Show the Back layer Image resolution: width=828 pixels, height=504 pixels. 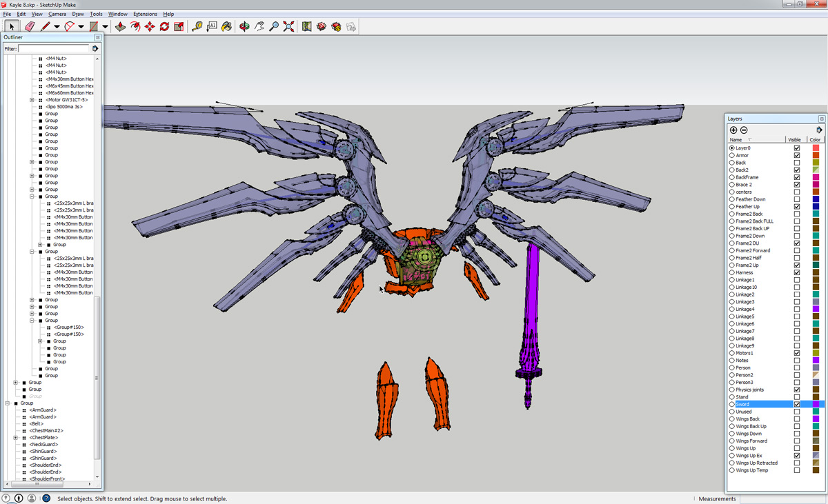[797, 163]
